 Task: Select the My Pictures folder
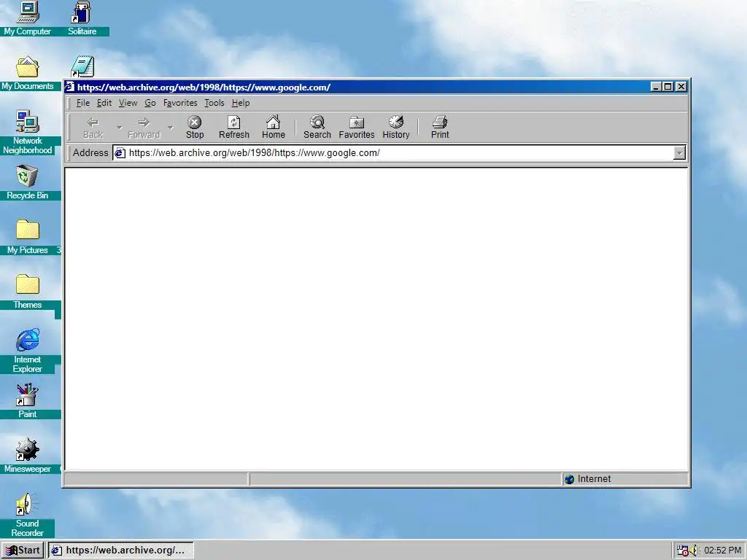click(28, 237)
